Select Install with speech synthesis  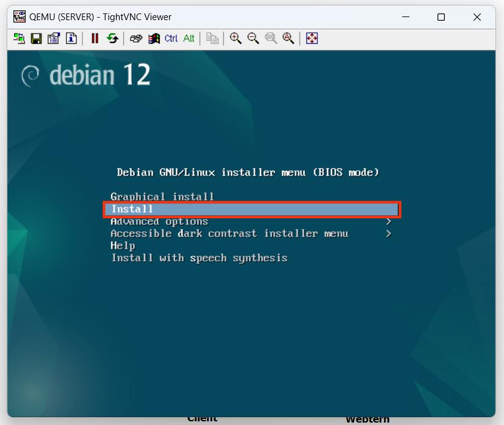pyautogui.click(x=199, y=258)
